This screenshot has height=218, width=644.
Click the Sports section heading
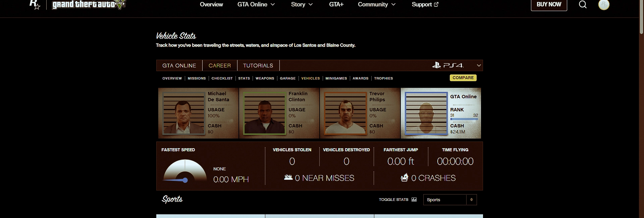tap(172, 199)
